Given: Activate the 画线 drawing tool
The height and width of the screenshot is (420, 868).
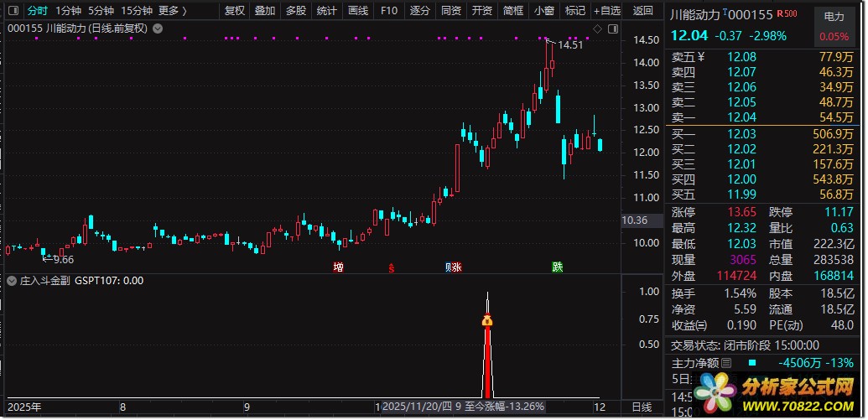Looking at the screenshot, I should pos(358,11).
